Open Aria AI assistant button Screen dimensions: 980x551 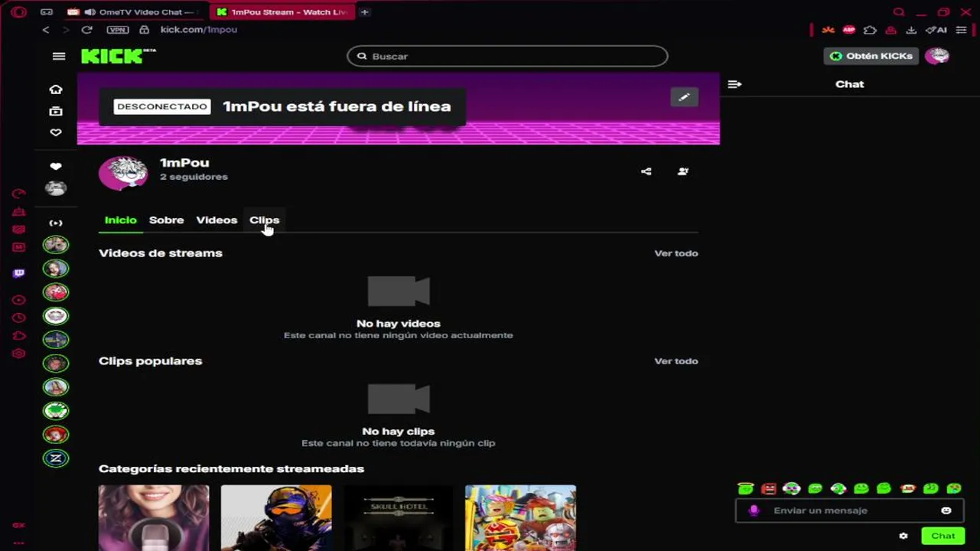(936, 30)
